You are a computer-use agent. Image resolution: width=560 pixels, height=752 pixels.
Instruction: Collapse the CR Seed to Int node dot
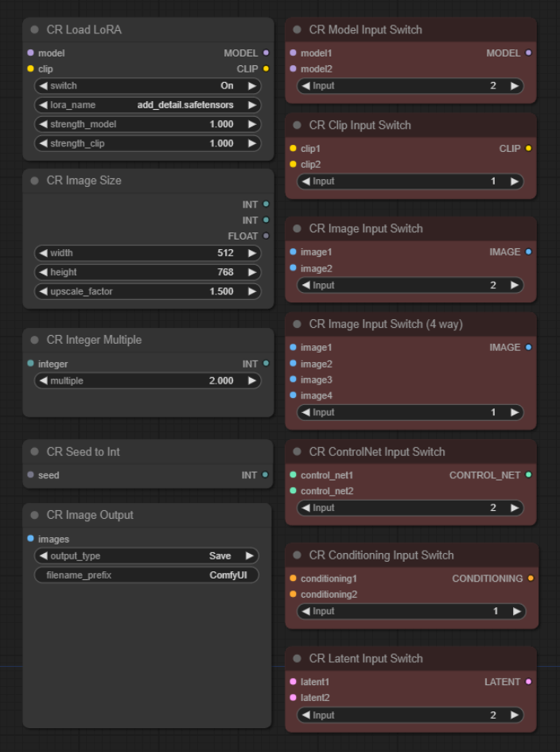click(34, 451)
